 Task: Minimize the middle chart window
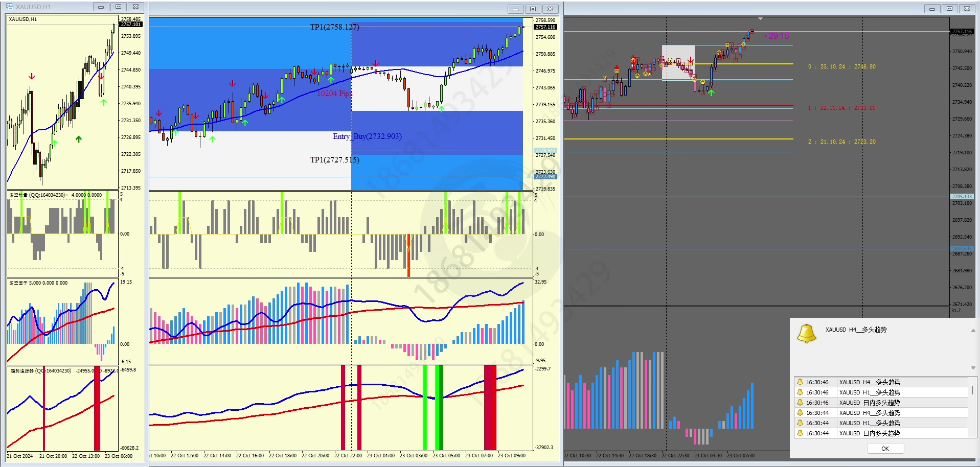tap(515, 9)
